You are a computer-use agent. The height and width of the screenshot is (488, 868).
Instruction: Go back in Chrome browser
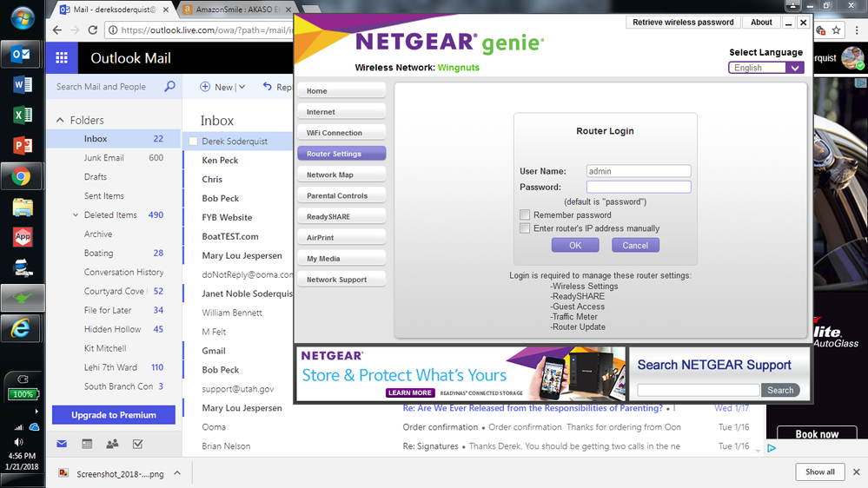57,30
